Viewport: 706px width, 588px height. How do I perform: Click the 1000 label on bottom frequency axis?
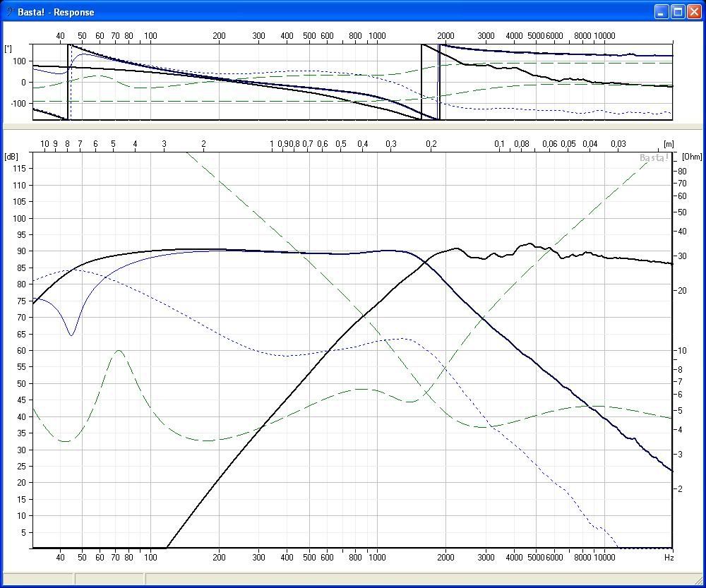(x=376, y=557)
